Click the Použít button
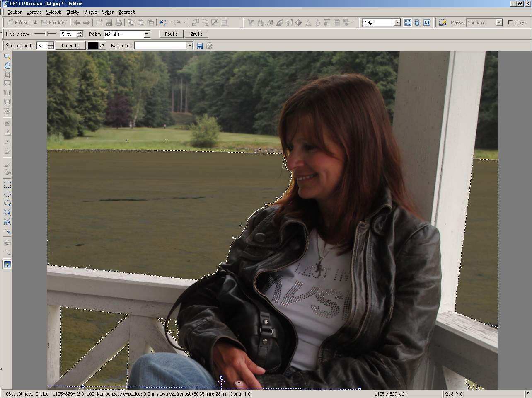Viewport: 532px width, 398px height. 171,34
